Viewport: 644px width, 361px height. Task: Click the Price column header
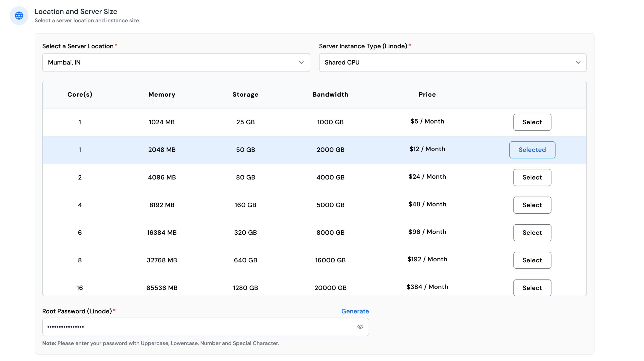click(x=427, y=95)
